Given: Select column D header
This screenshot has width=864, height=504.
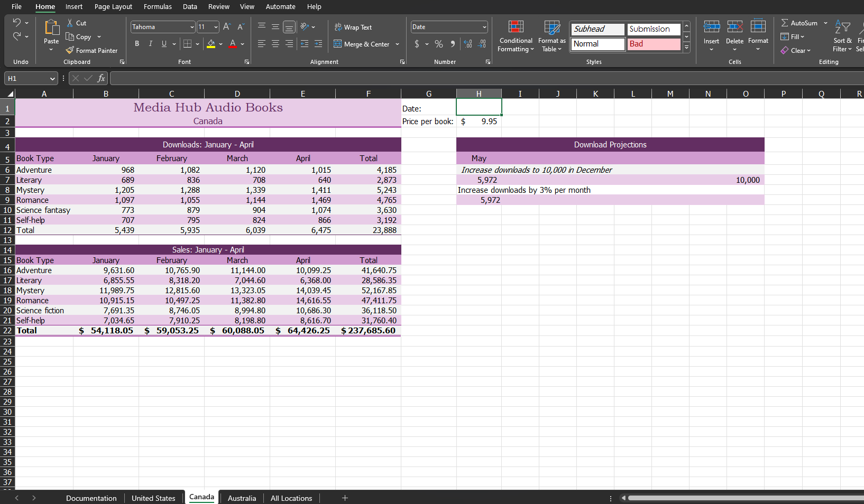Looking at the screenshot, I should pyautogui.click(x=237, y=94).
